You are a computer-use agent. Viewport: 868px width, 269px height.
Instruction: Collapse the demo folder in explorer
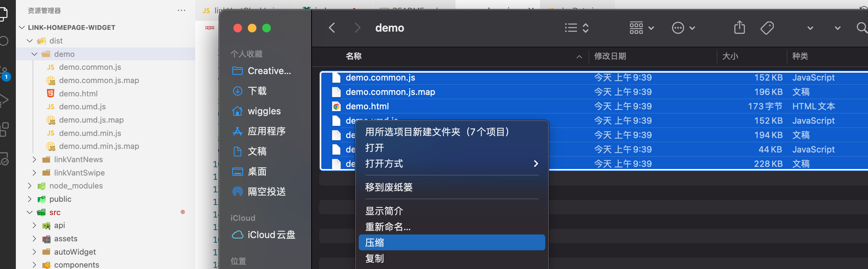pyautogui.click(x=35, y=54)
